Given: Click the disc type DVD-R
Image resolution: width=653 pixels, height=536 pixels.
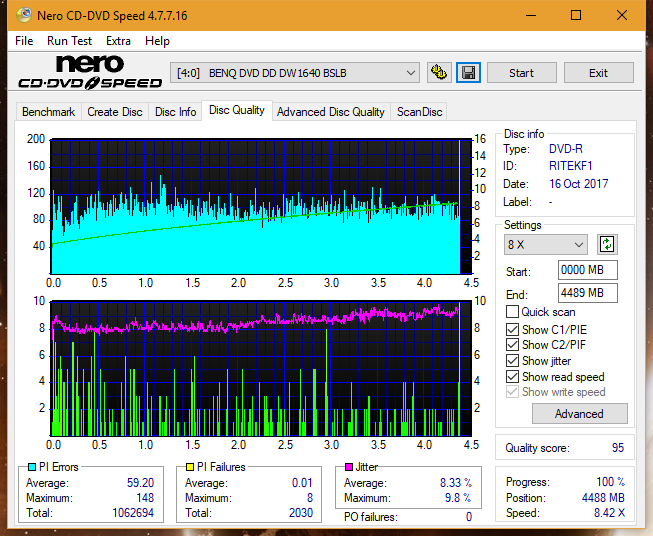Looking at the screenshot, I should point(566,149).
